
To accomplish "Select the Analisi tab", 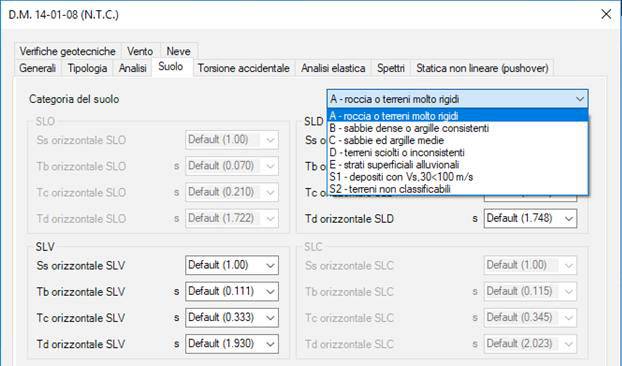I will click(132, 68).
